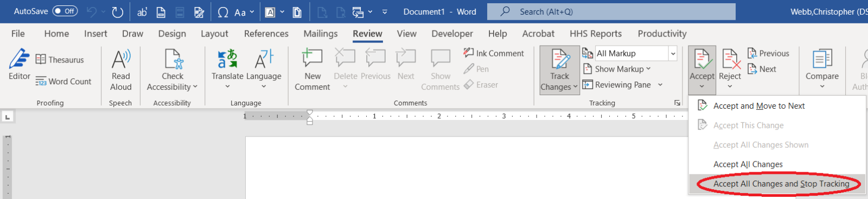Click the left indent marker on ruler

click(x=310, y=122)
